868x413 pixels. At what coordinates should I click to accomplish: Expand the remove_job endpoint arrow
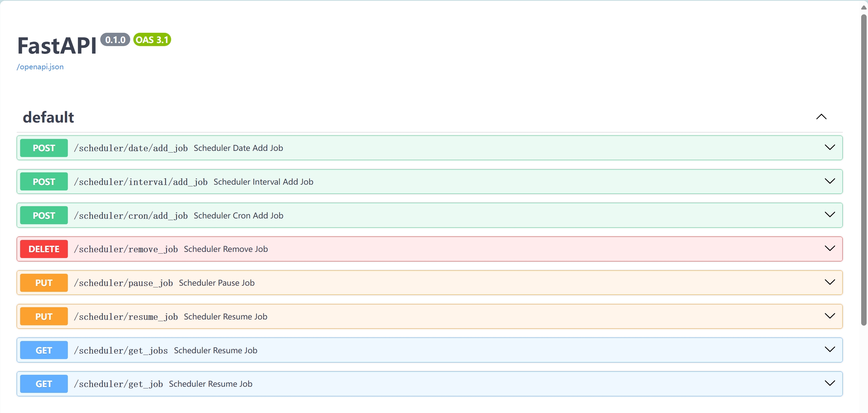point(829,248)
